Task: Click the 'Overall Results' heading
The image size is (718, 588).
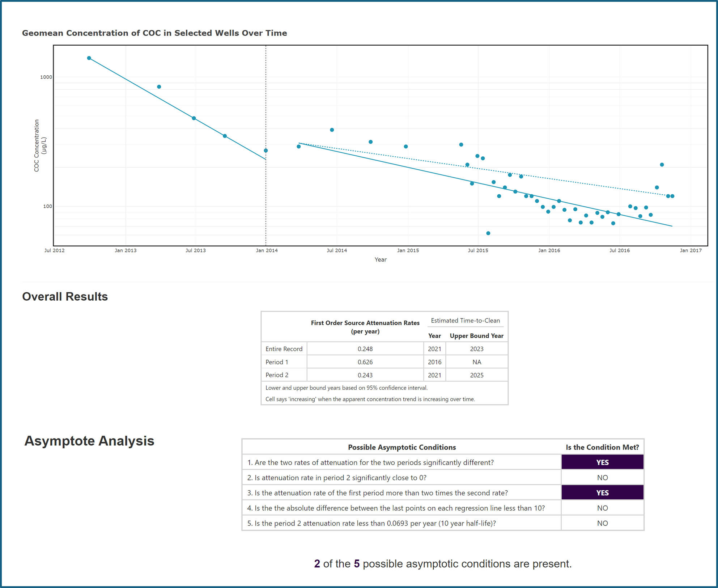Action: click(x=65, y=297)
